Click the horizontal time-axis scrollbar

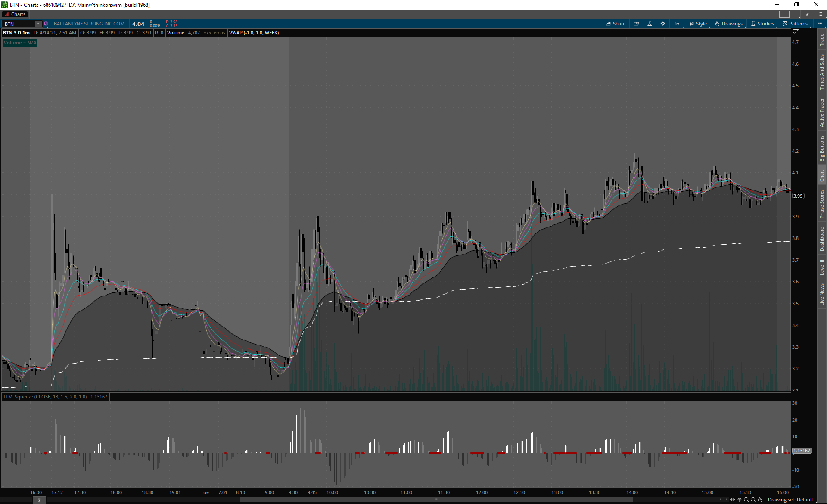[436, 500]
